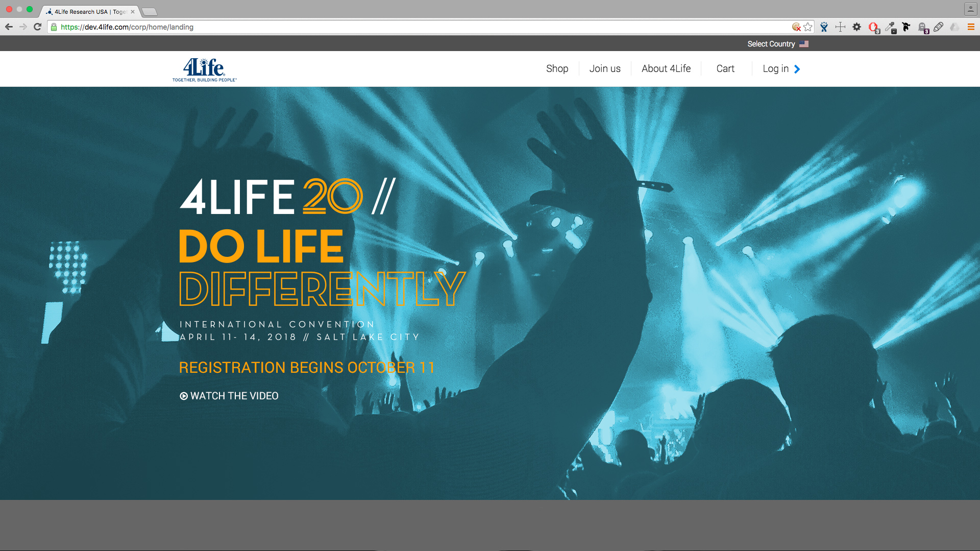This screenshot has height=551, width=980.
Task: Open the Select Country selector
Action: [778, 44]
